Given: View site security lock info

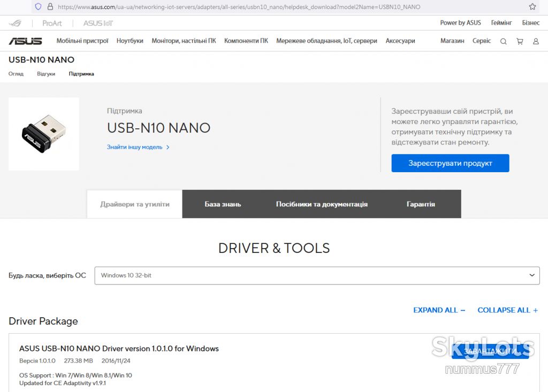Looking at the screenshot, I should coord(50,6).
